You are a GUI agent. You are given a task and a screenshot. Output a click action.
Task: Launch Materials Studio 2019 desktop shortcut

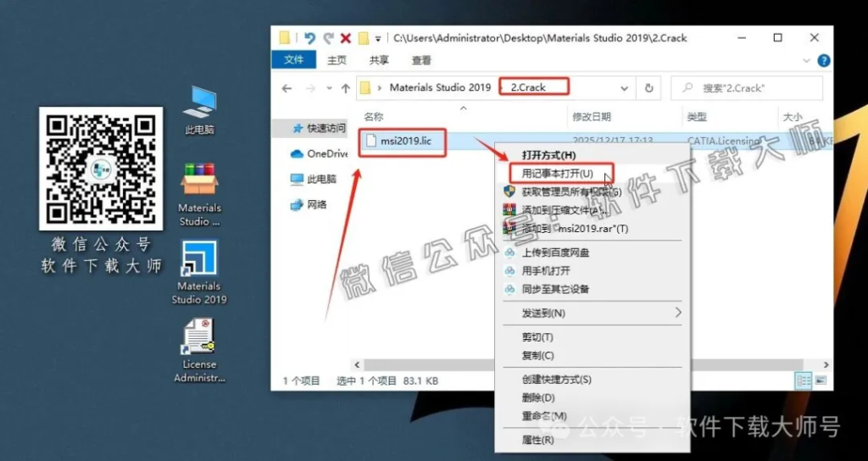point(199,272)
